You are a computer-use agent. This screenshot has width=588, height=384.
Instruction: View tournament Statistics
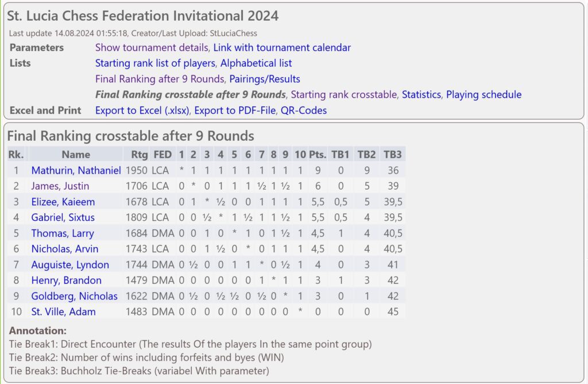[x=421, y=95]
